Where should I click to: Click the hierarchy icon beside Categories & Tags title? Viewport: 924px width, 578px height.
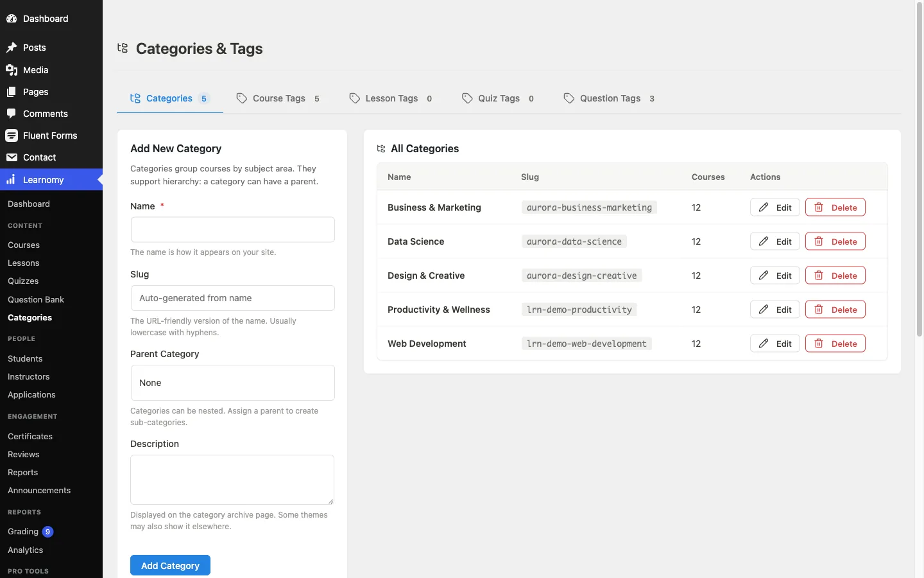point(123,48)
